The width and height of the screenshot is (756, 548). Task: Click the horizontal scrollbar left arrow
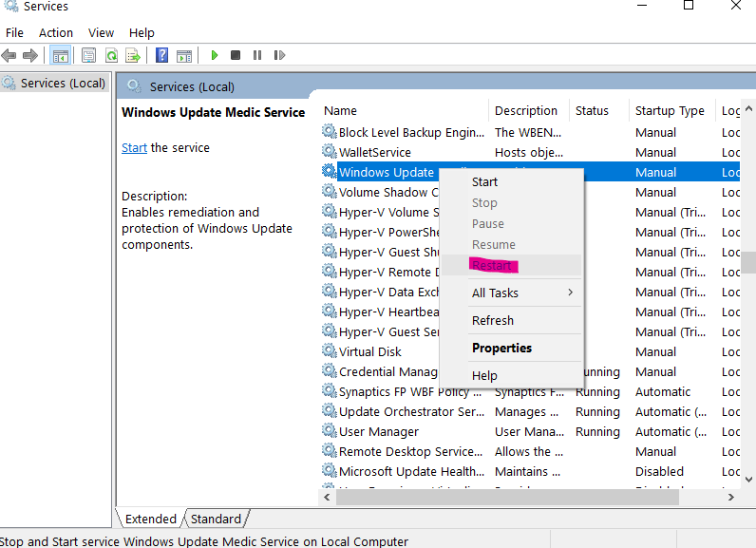coord(327,497)
